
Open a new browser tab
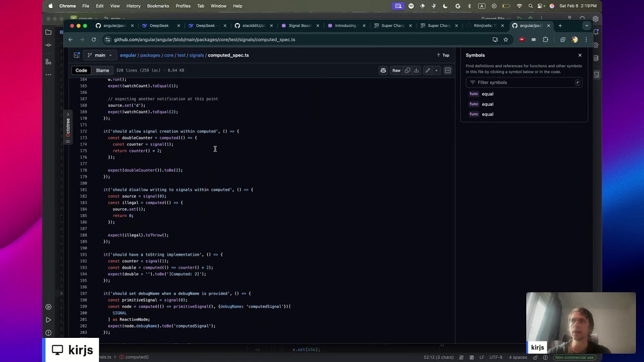point(560,26)
